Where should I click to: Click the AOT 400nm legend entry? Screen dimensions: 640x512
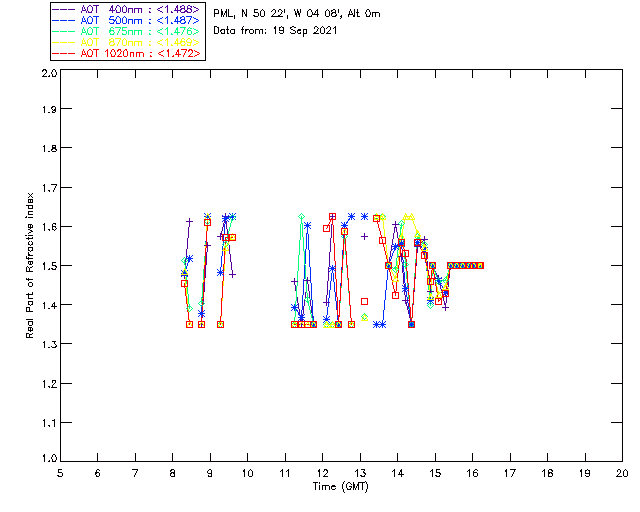tap(127, 9)
